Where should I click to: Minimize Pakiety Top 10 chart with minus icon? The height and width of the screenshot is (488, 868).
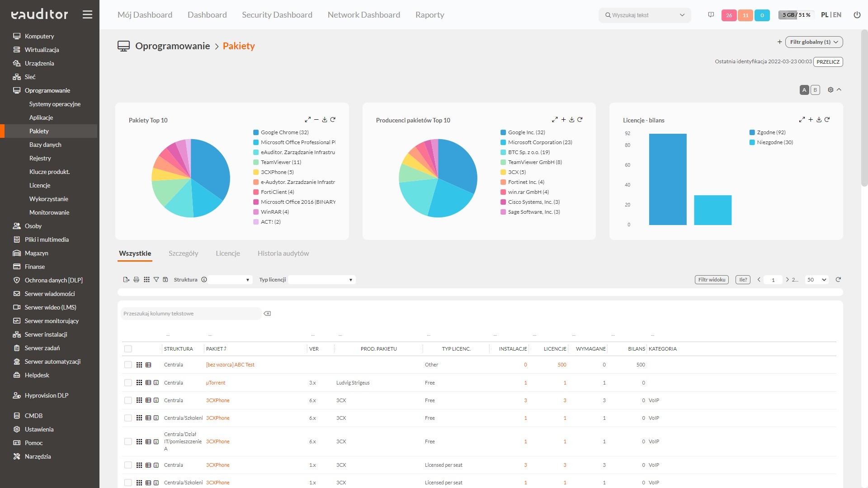(x=316, y=120)
